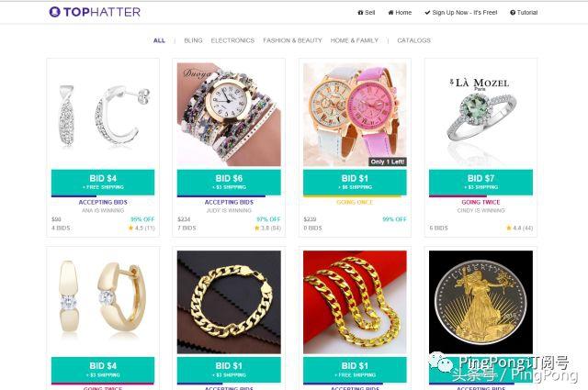Image resolution: width=588 pixels, height=390 pixels.
Task: Bid $6 on the wrap bracelet watch
Action: click(229, 182)
